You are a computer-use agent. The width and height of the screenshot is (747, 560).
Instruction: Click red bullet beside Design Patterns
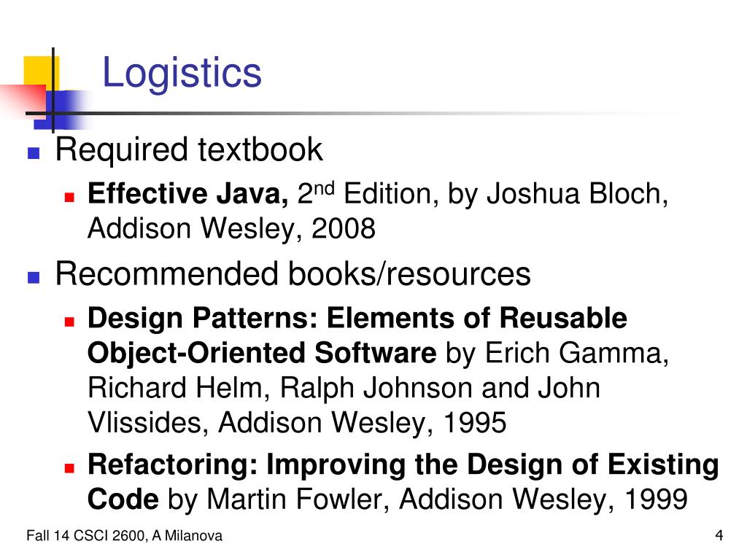(x=69, y=322)
